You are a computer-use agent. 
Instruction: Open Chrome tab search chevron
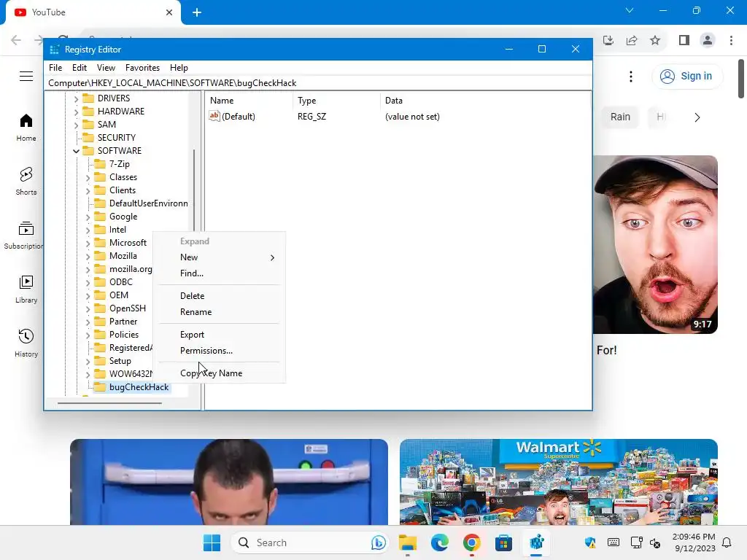[630, 10]
